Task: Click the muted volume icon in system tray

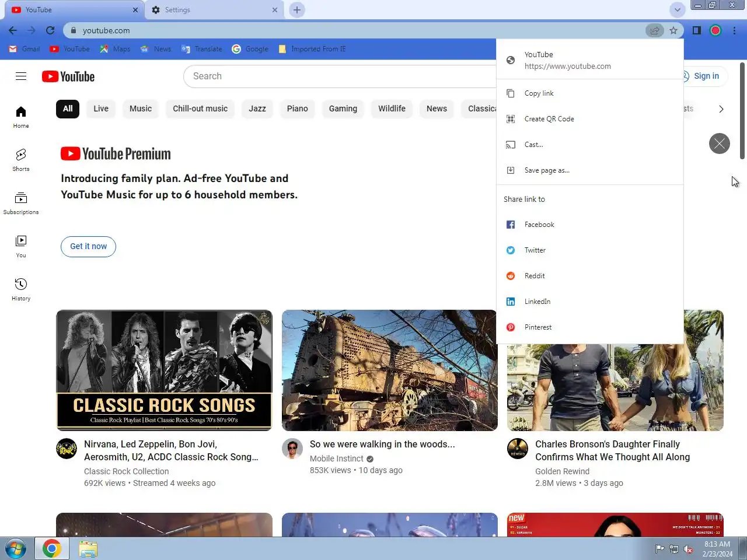Action: click(688, 549)
